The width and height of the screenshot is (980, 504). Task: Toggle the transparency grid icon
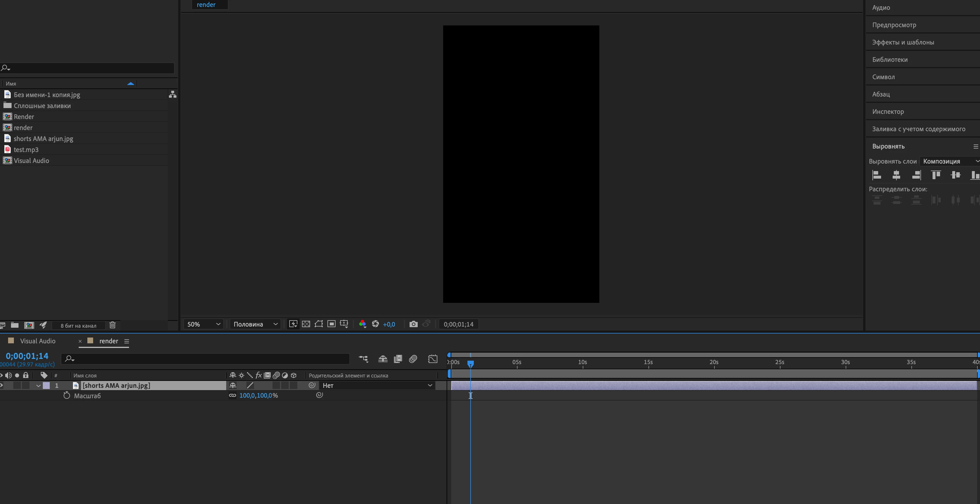(x=306, y=324)
